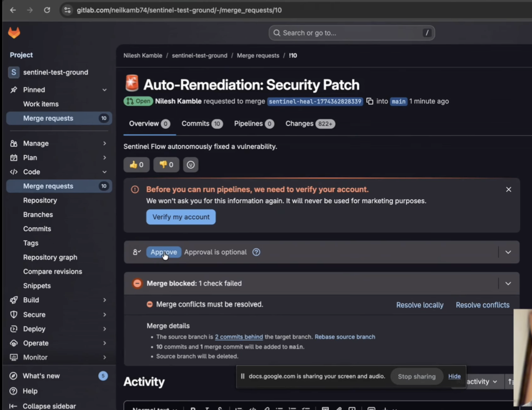The image size is (532, 410).
Task: Reload the page with browser refresh
Action: [47, 10]
